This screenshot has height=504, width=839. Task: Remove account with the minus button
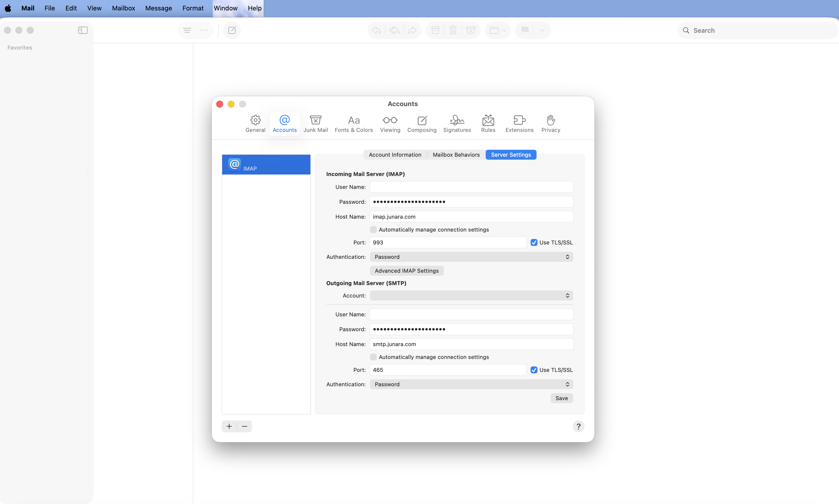[x=244, y=426]
